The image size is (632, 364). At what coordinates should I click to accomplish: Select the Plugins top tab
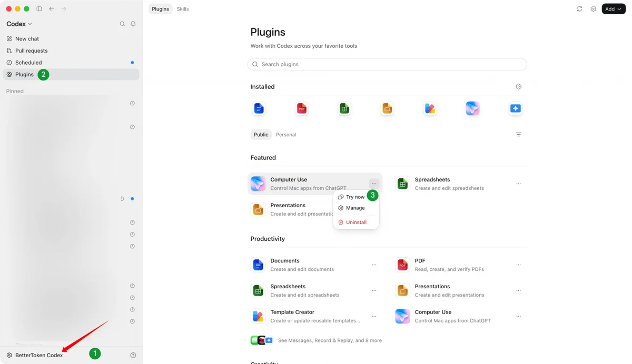point(160,9)
